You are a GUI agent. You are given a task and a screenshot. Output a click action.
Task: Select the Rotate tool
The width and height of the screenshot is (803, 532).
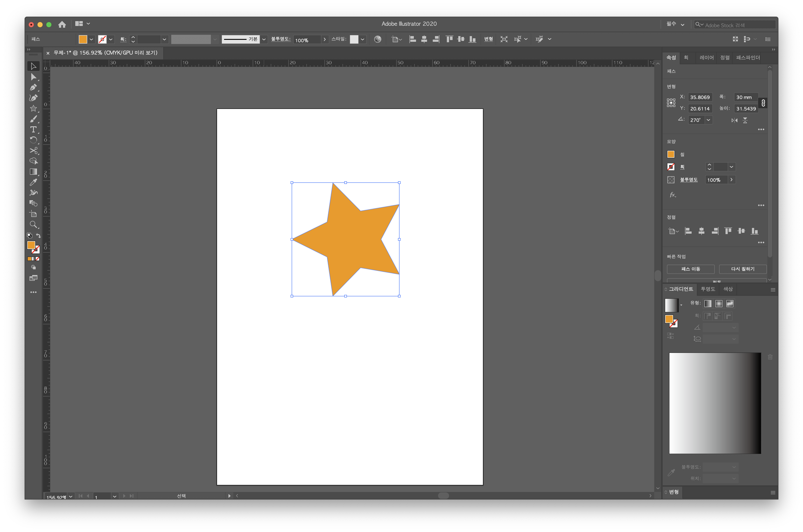[x=33, y=140]
